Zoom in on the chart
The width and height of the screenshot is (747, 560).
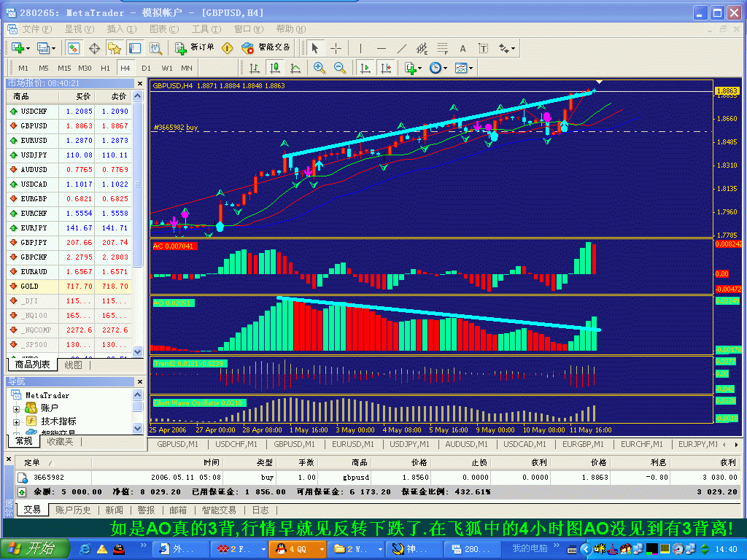tap(320, 68)
